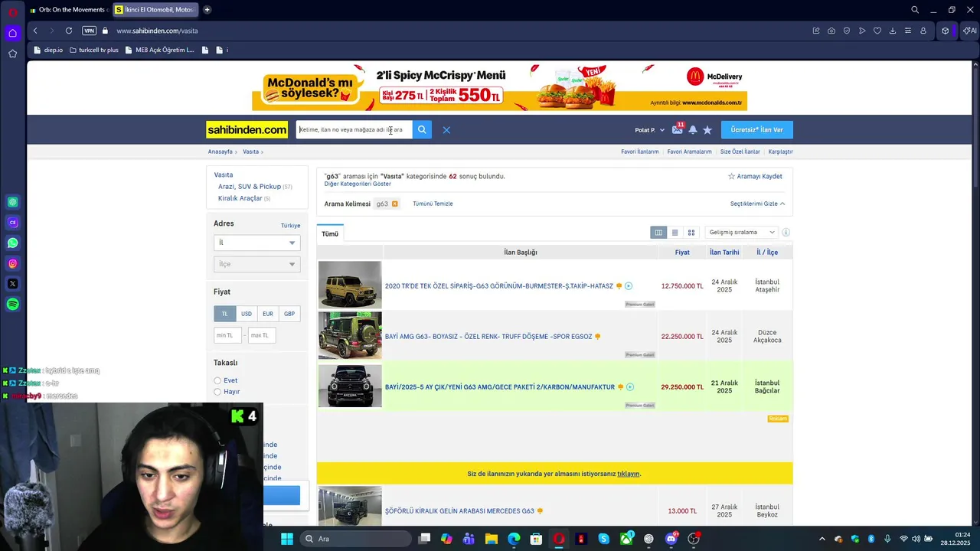Open turkcell tv plus bookmark folder
The height and width of the screenshot is (551, 980).
point(93,50)
